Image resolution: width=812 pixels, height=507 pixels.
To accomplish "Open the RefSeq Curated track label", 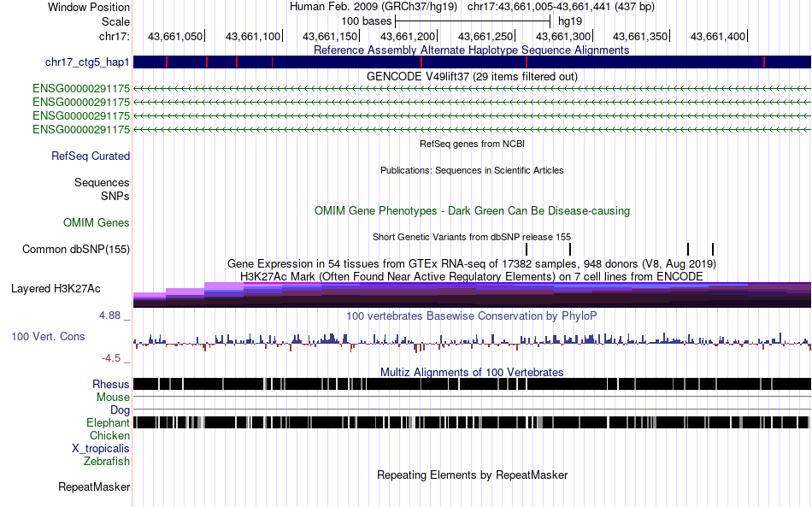I will (90, 156).
